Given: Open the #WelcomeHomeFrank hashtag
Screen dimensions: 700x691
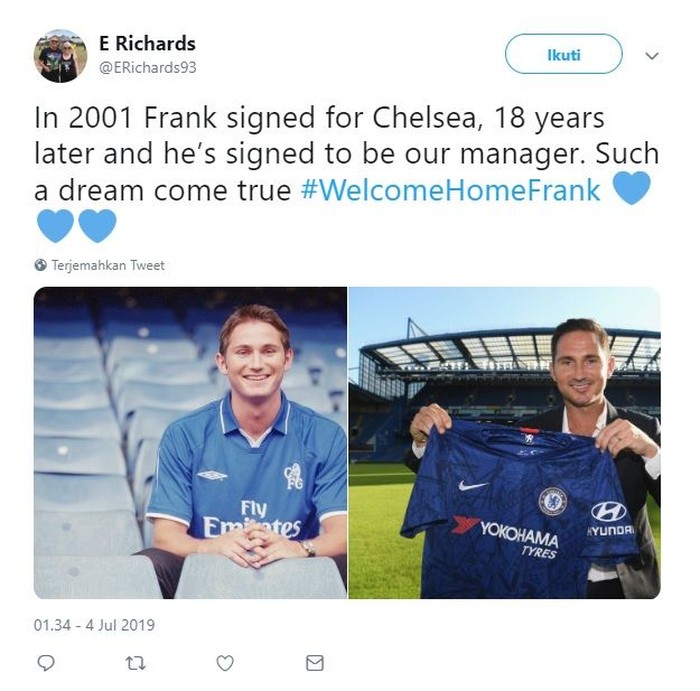Looking at the screenshot, I should point(450,190).
